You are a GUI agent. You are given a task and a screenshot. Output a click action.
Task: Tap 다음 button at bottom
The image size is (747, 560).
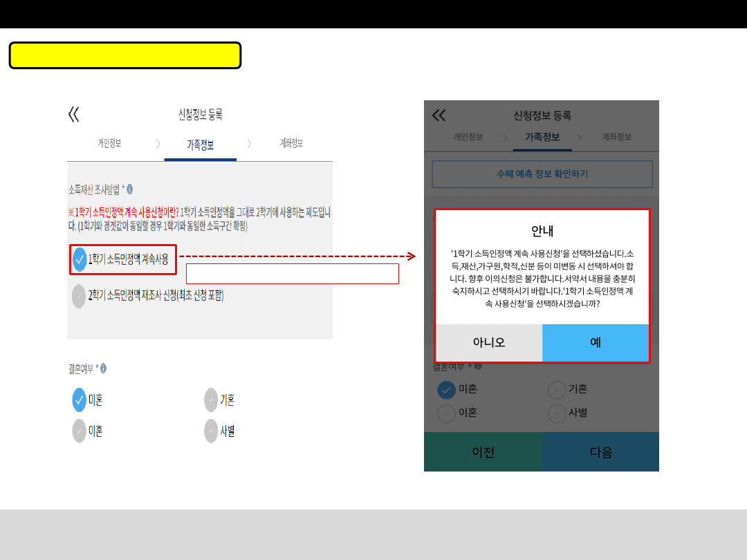point(600,452)
